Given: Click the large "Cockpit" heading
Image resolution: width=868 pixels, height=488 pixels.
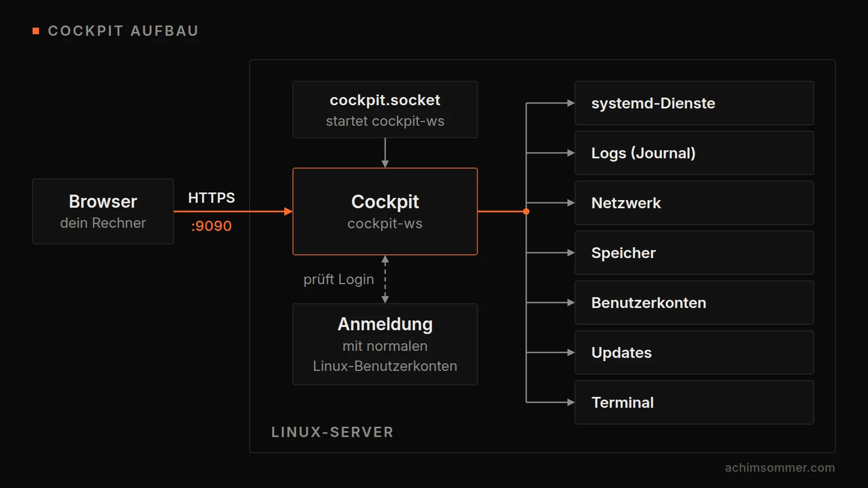Looking at the screenshot, I should pos(385,202).
